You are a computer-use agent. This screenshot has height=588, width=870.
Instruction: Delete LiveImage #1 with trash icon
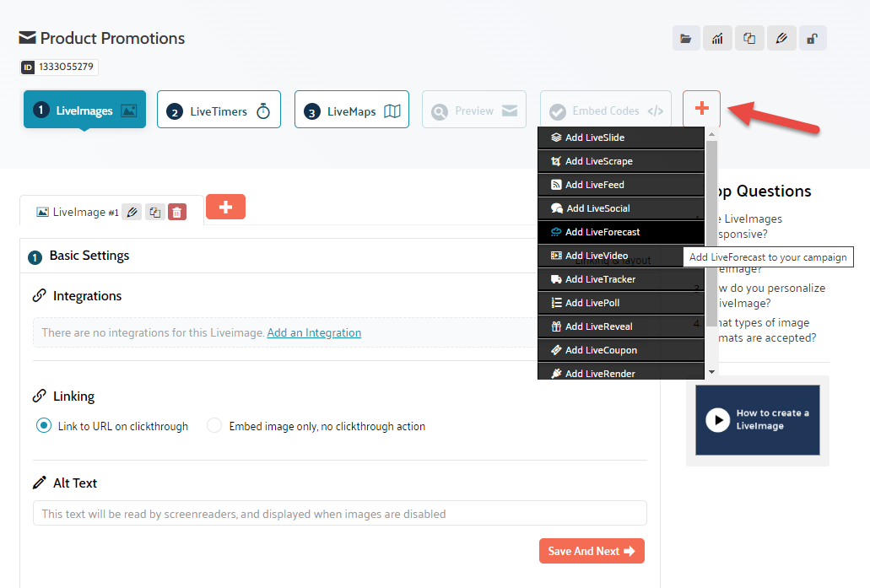click(x=177, y=213)
